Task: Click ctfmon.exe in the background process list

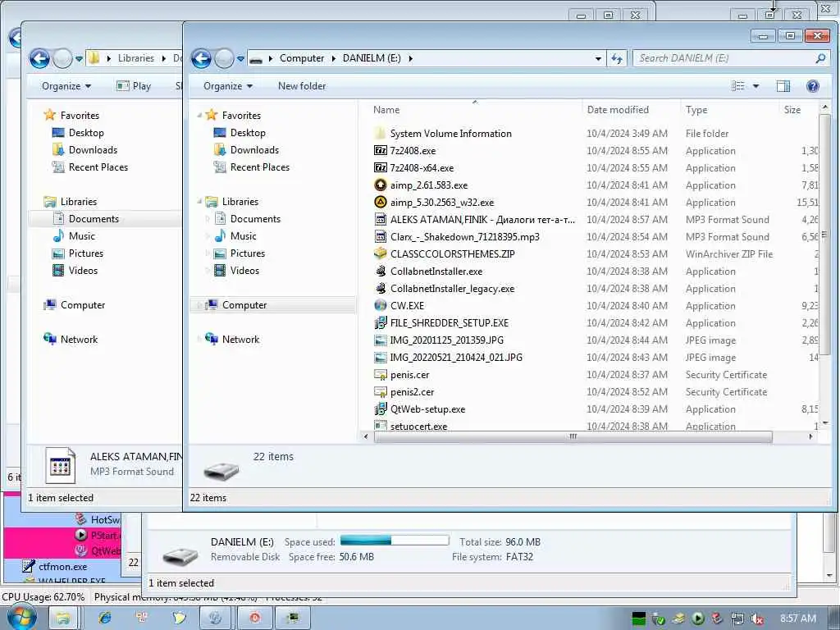Action: click(x=62, y=566)
